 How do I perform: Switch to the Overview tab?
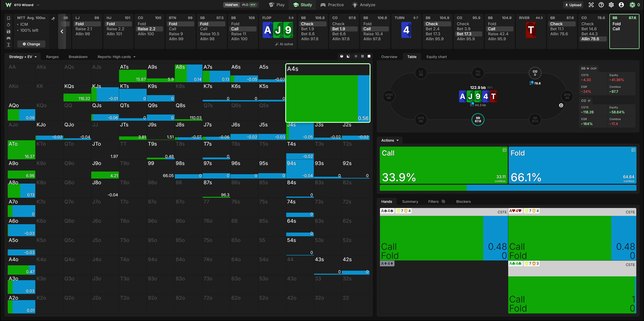pyautogui.click(x=389, y=57)
